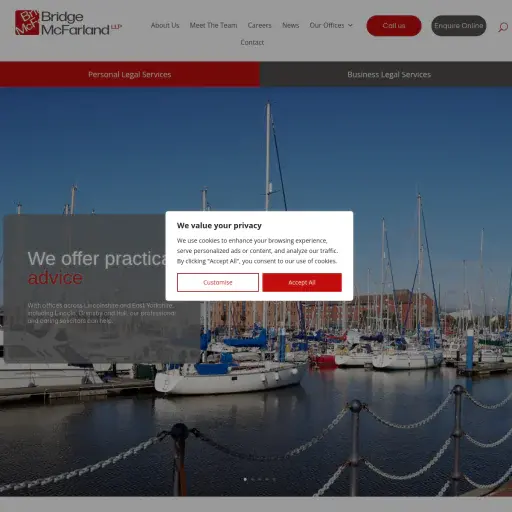Click the Bridge McFarland LLP logo
The height and width of the screenshot is (512, 512).
(x=69, y=23)
